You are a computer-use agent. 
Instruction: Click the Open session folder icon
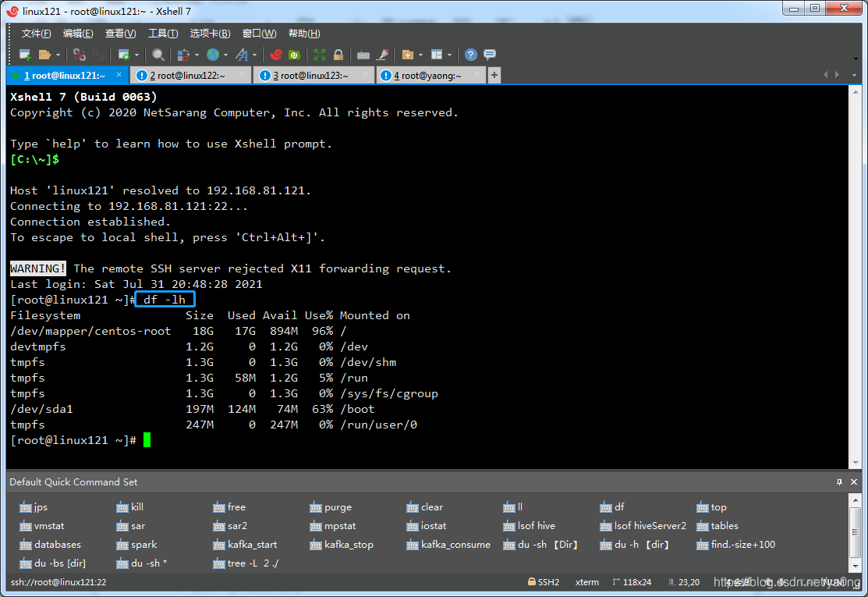pyautogui.click(x=44, y=55)
